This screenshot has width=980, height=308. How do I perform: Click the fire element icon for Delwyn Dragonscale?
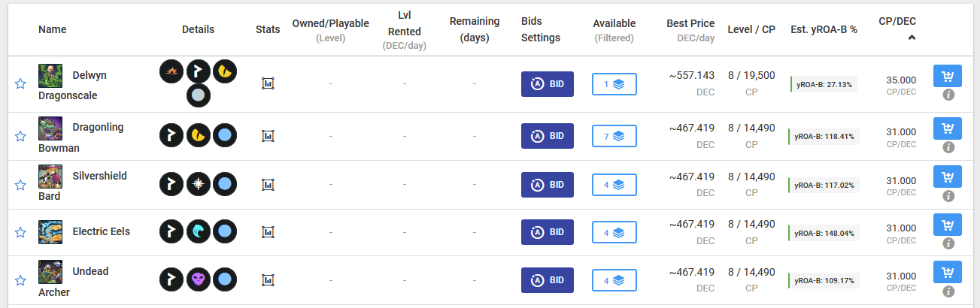tap(172, 72)
